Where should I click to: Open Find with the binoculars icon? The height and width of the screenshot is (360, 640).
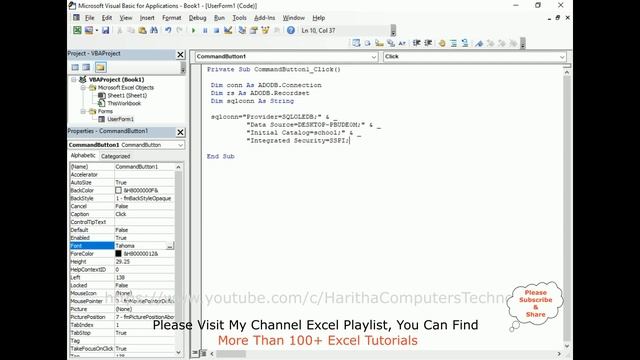154,30
